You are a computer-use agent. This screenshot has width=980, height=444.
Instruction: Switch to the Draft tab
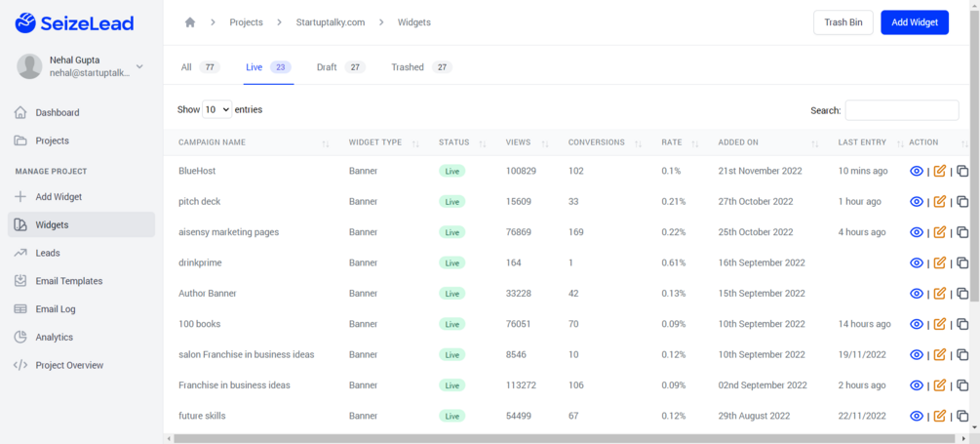tap(340, 67)
